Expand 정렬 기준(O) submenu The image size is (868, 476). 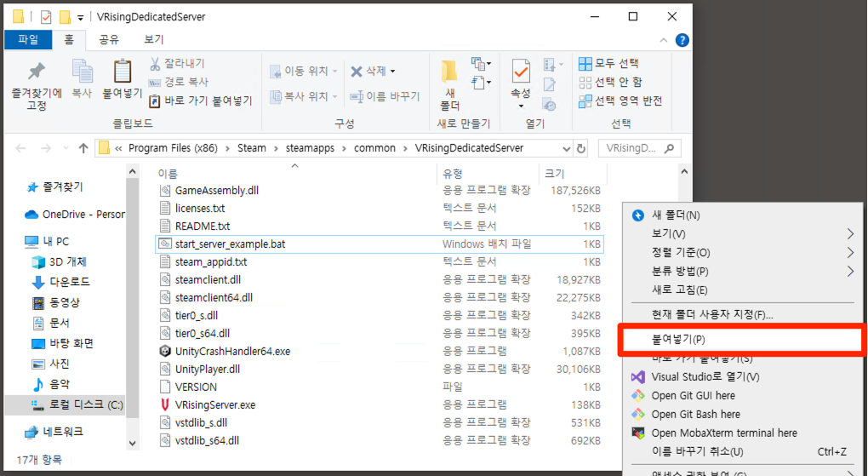(x=850, y=253)
